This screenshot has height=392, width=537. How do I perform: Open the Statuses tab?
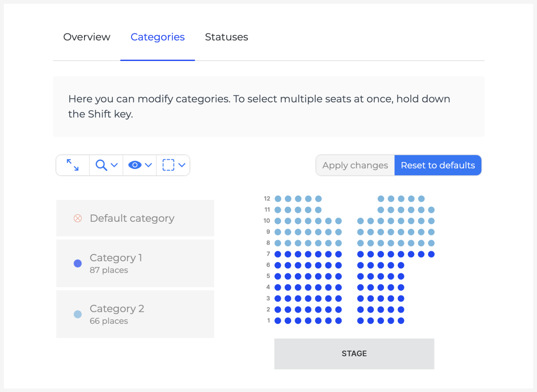(x=226, y=37)
